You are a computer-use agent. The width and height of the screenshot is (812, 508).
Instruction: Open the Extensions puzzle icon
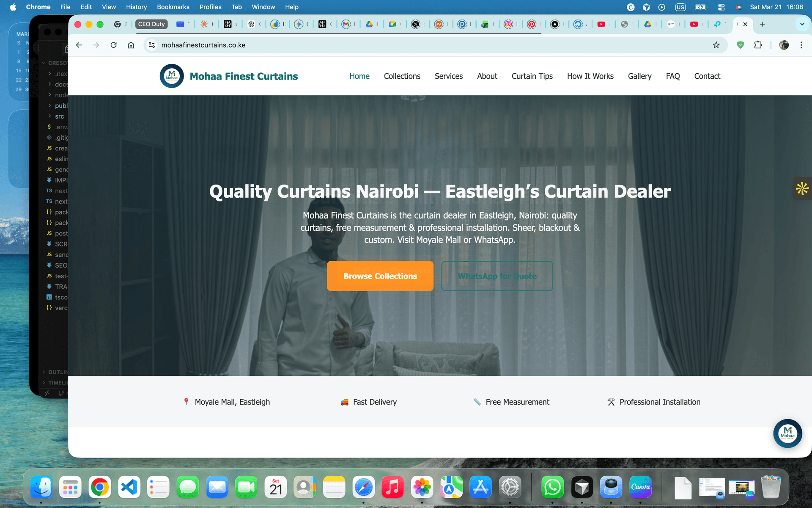point(758,45)
